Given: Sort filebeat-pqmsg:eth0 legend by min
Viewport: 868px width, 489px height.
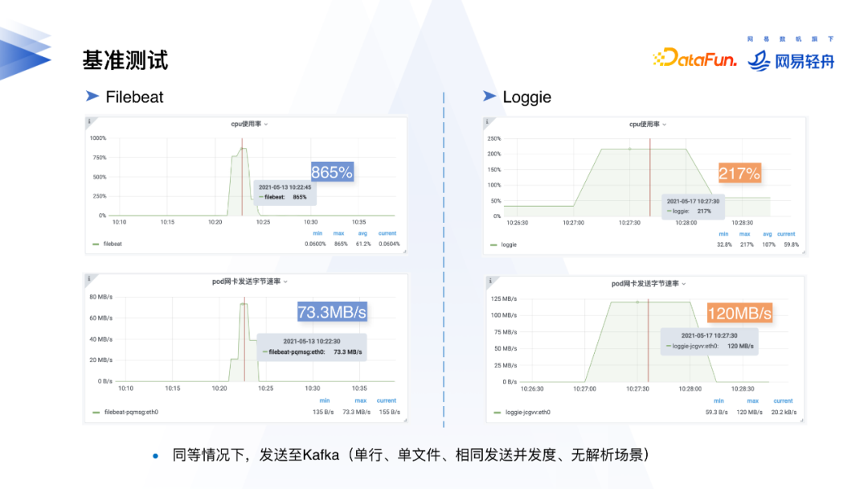Looking at the screenshot, I should [325, 401].
